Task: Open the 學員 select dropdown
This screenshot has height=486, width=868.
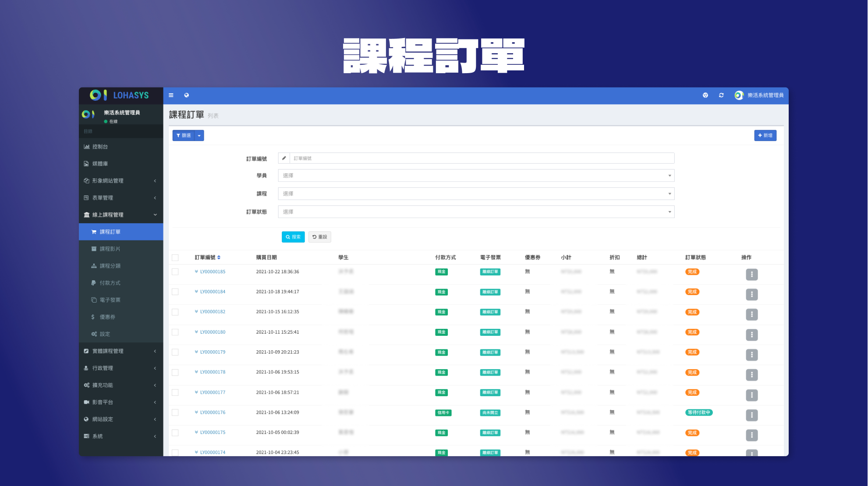Action: click(476, 176)
